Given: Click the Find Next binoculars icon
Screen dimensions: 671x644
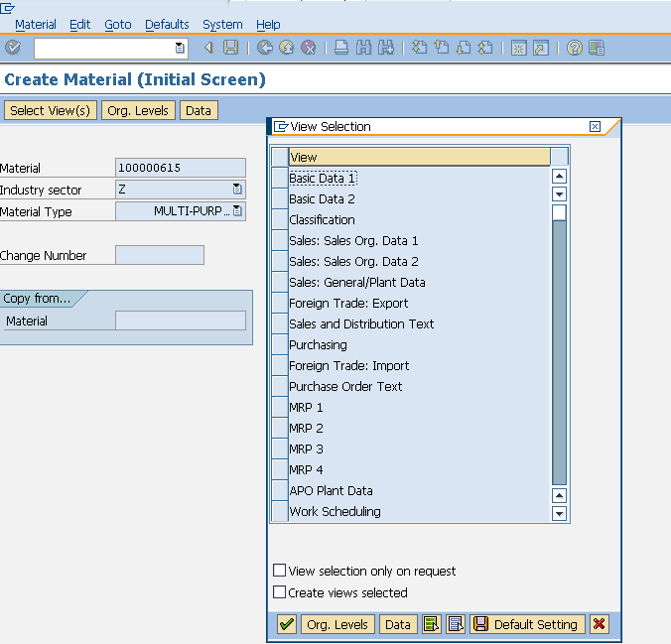Looking at the screenshot, I should click(x=386, y=48).
